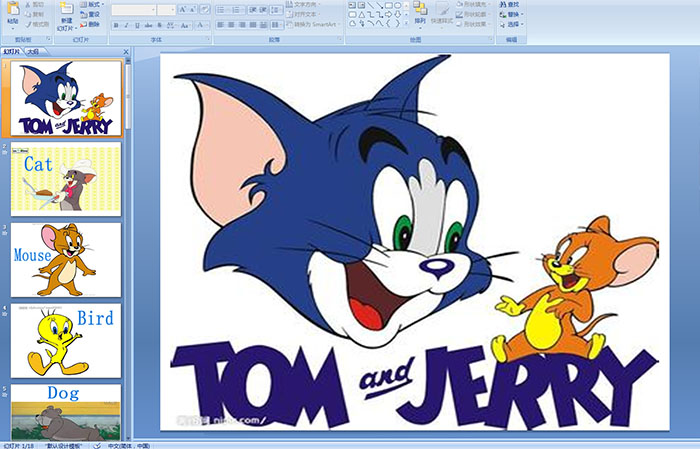This screenshot has width=700, height=449.
Task: Open the Quick Styles (快速样式) button
Action: (442, 14)
